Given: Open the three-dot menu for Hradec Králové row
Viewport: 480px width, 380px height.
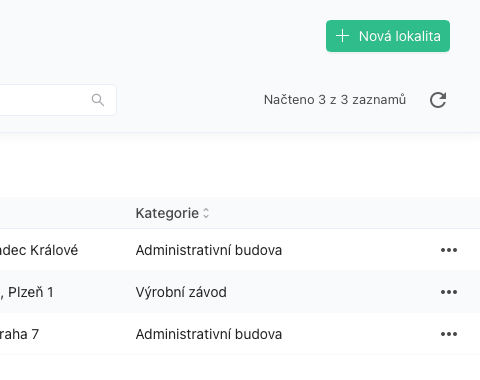Looking at the screenshot, I should [449, 250].
